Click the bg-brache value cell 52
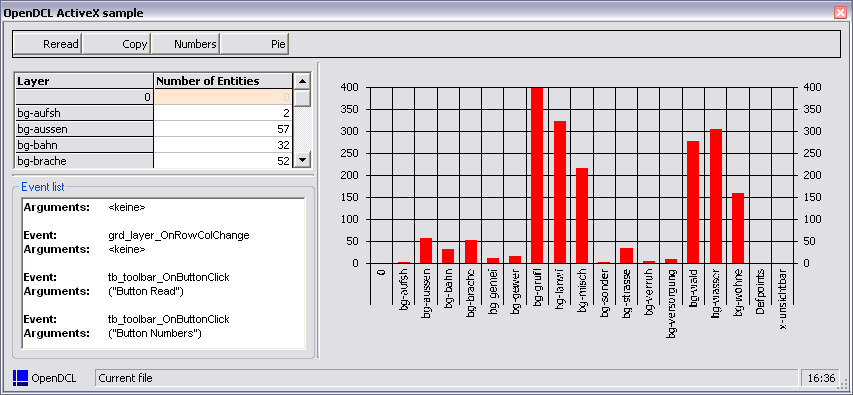853x395 pixels. point(223,161)
